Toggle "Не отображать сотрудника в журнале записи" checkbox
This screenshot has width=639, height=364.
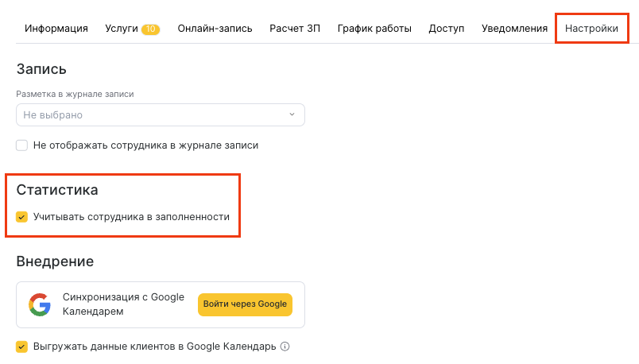(22, 145)
